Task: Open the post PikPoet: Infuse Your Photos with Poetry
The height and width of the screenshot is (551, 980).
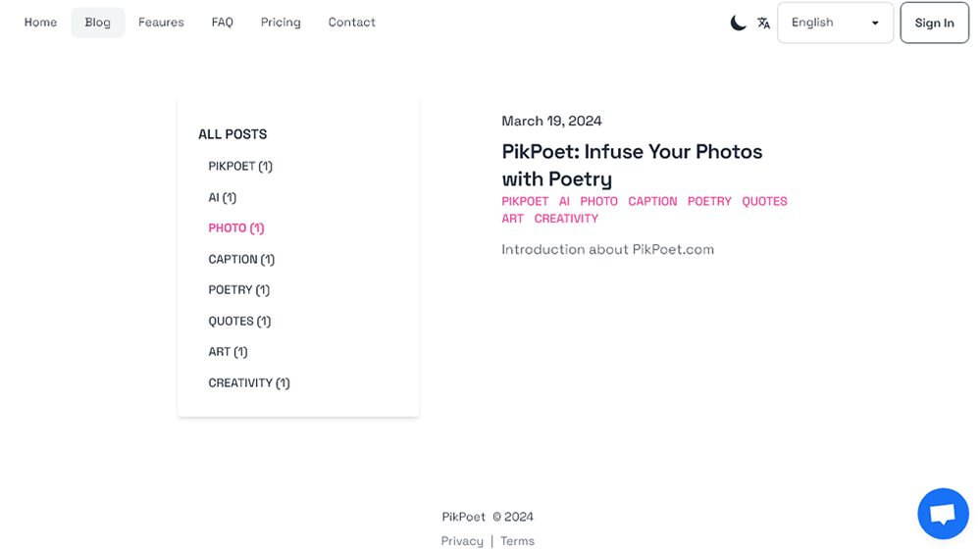Action: pos(632,165)
